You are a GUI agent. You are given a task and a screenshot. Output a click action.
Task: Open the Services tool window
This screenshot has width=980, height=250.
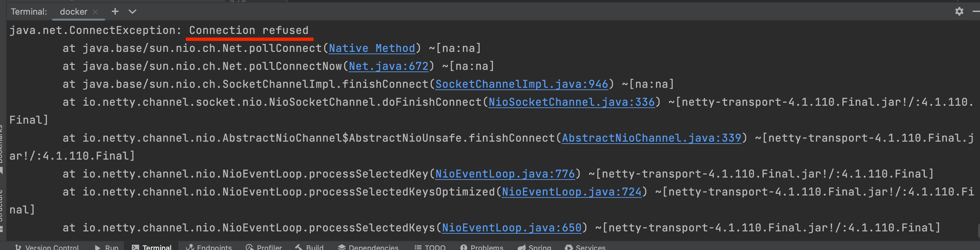(x=585, y=247)
